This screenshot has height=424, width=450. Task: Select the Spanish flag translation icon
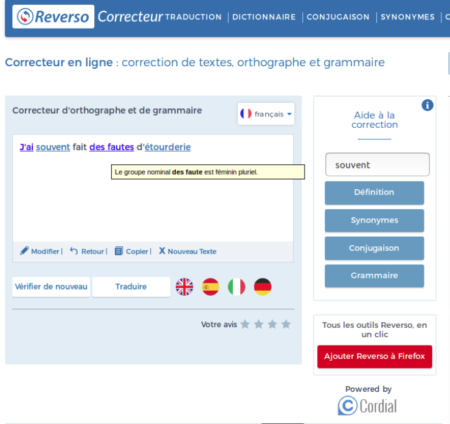click(x=211, y=287)
